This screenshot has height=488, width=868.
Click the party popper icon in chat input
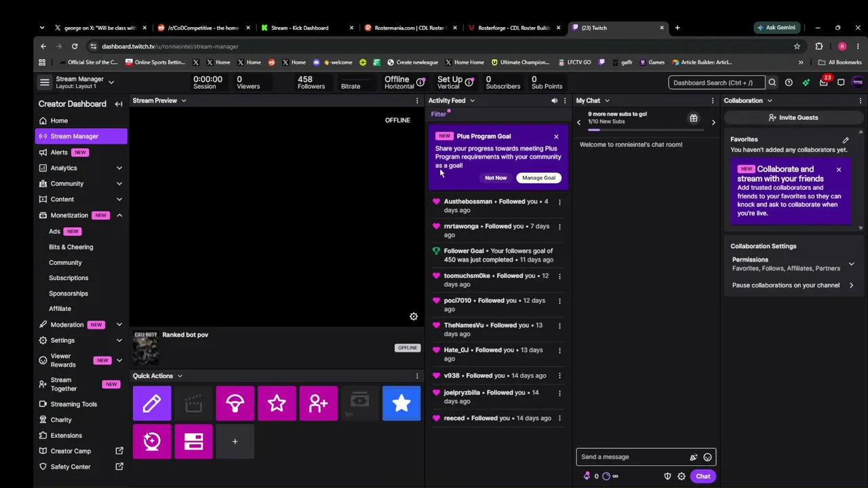click(x=693, y=457)
